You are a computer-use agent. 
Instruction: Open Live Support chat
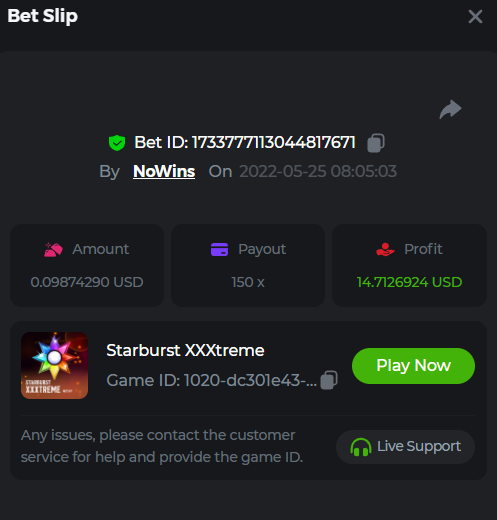coord(405,447)
